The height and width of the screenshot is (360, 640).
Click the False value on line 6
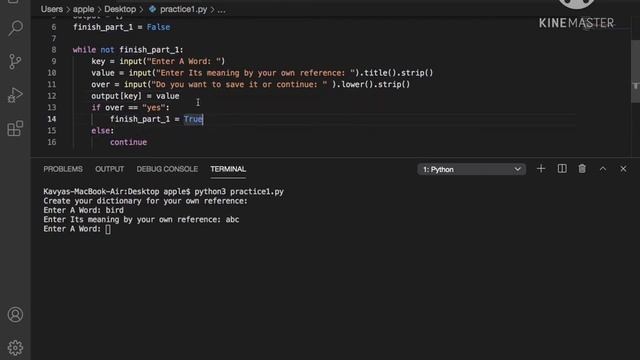158,27
